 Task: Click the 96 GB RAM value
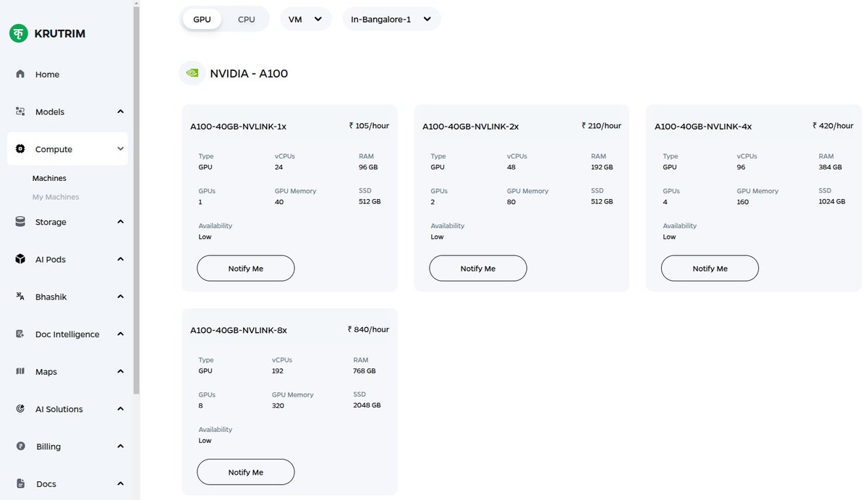tap(368, 167)
